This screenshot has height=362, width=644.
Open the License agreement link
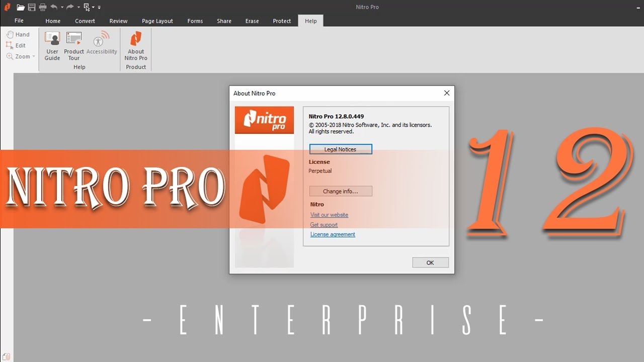pos(333,234)
